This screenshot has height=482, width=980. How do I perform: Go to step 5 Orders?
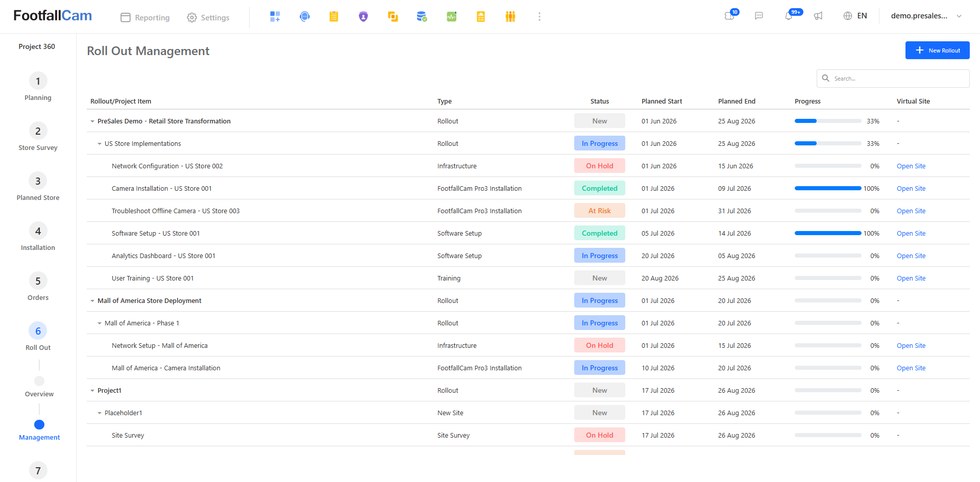[38, 287]
